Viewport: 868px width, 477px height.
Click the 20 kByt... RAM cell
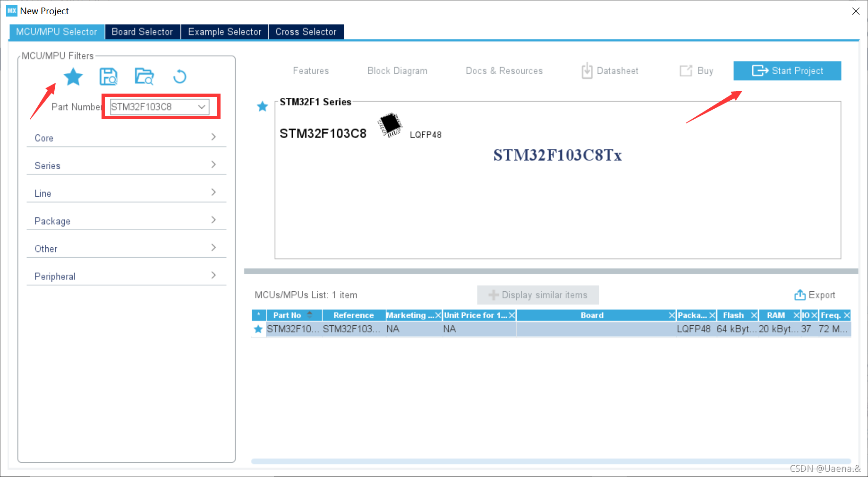pyautogui.click(x=779, y=329)
